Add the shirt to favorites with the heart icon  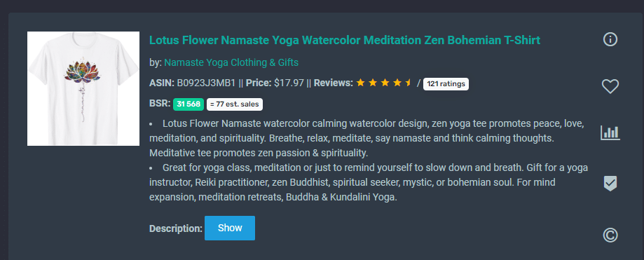[x=610, y=86]
